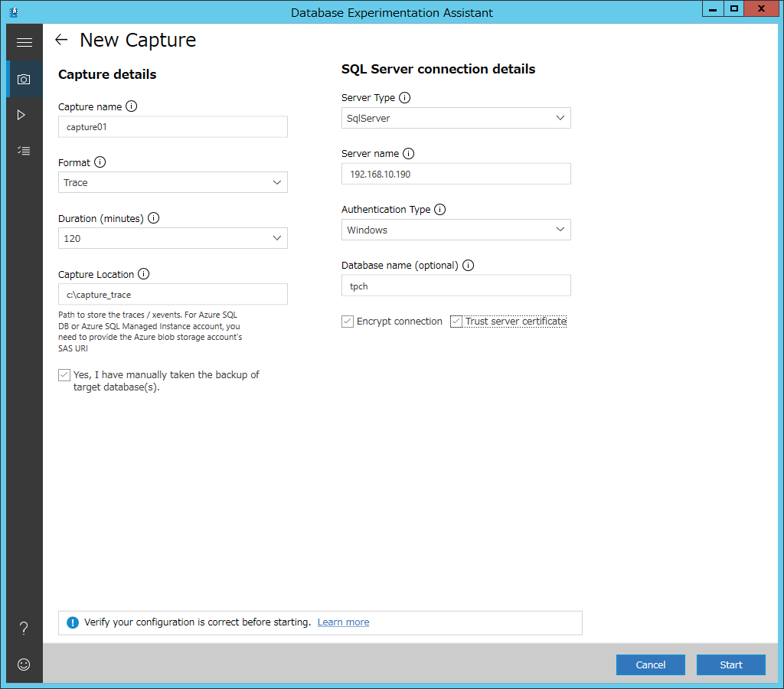Click the Cancel button
This screenshot has height=689, width=784.
point(651,665)
